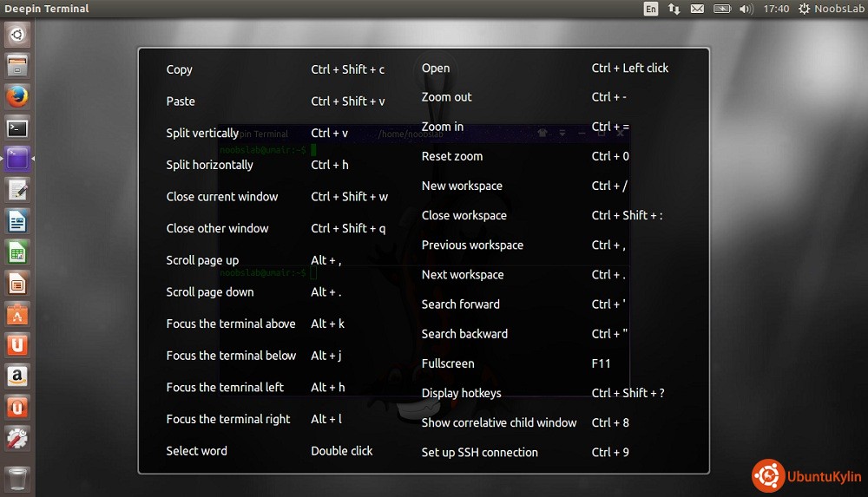Click the black Terminal icon in launcher
Viewport: 868px width, 497px height.
[17, 128]
